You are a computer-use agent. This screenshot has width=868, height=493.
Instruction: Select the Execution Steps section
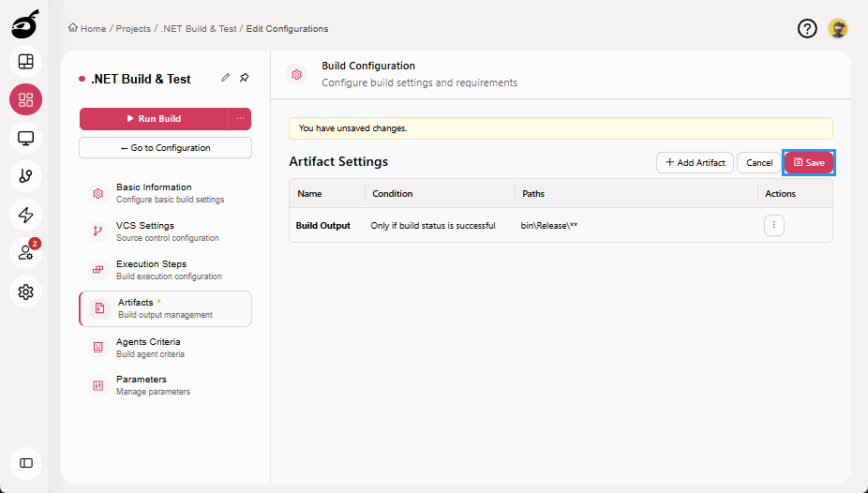166,269
